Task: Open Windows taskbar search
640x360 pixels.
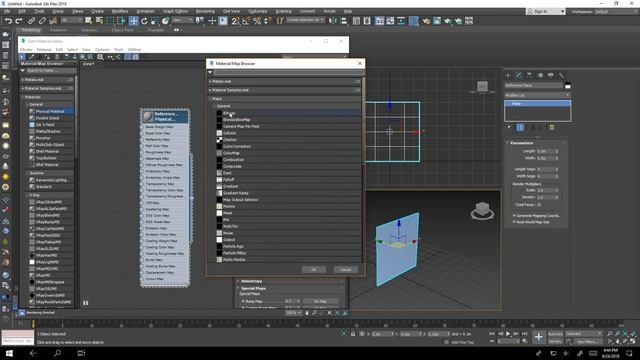Action: coord(57,353)
